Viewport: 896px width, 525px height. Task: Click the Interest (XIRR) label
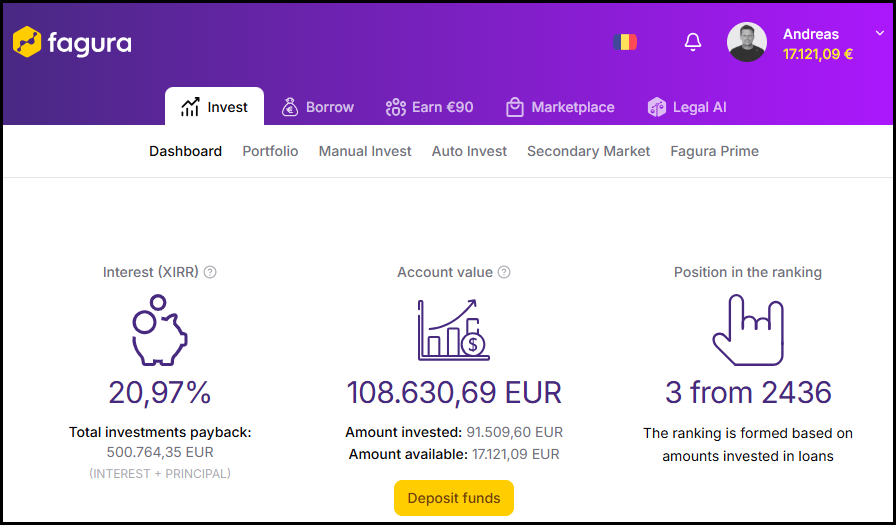coord(151,272)
